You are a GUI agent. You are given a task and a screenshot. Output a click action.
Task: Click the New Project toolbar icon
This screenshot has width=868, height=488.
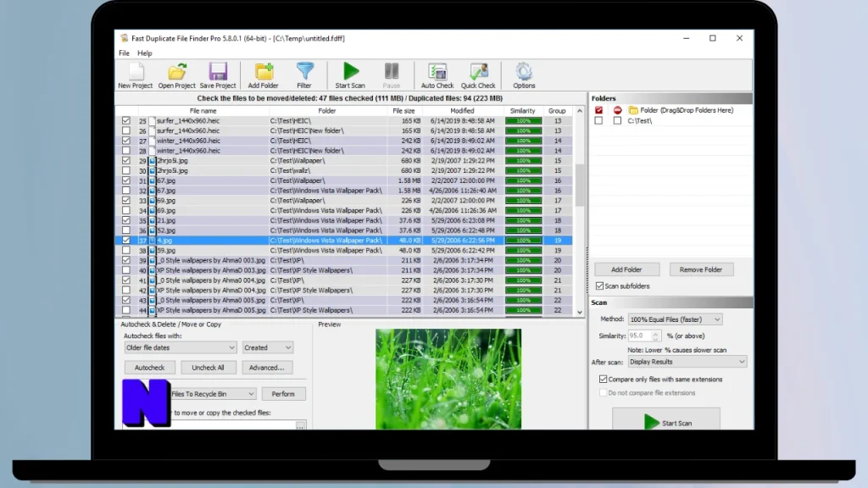pyautogui.click(x=135, y=72)
